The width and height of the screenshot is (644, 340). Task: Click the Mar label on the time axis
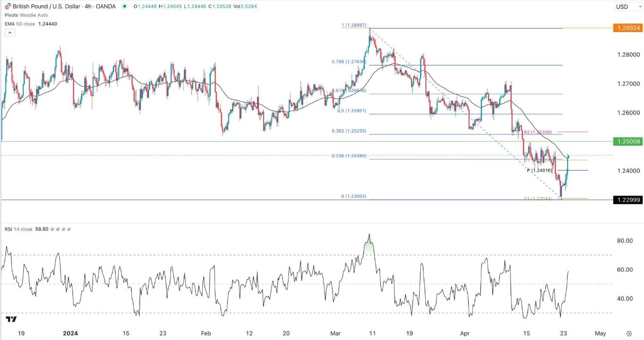click(x=335, y=333)
